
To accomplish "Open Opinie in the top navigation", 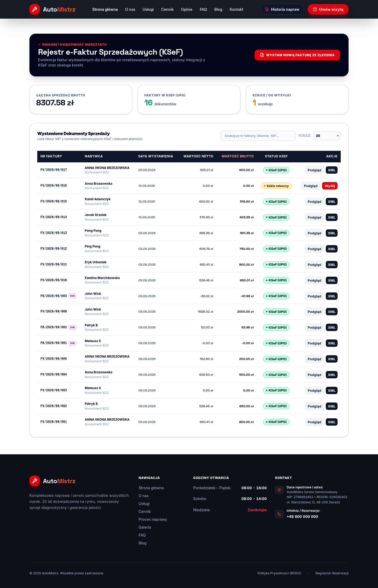I will point(187,9).
